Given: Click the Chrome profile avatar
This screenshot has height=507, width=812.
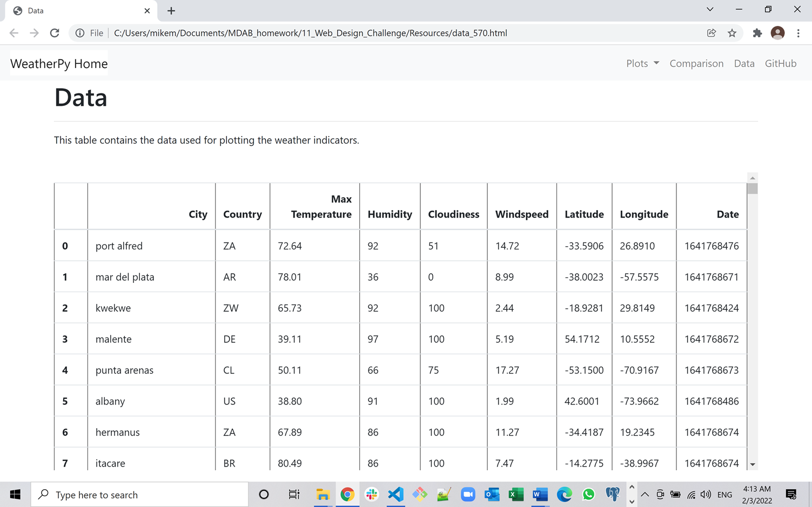Looking at the screenshot, I should tap(777, 33).
